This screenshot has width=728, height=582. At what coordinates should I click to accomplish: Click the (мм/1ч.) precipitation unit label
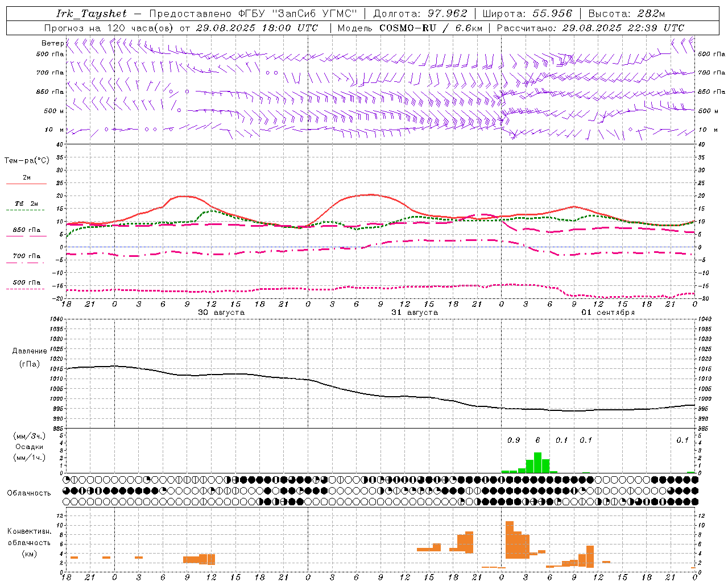tap(30, 458)
